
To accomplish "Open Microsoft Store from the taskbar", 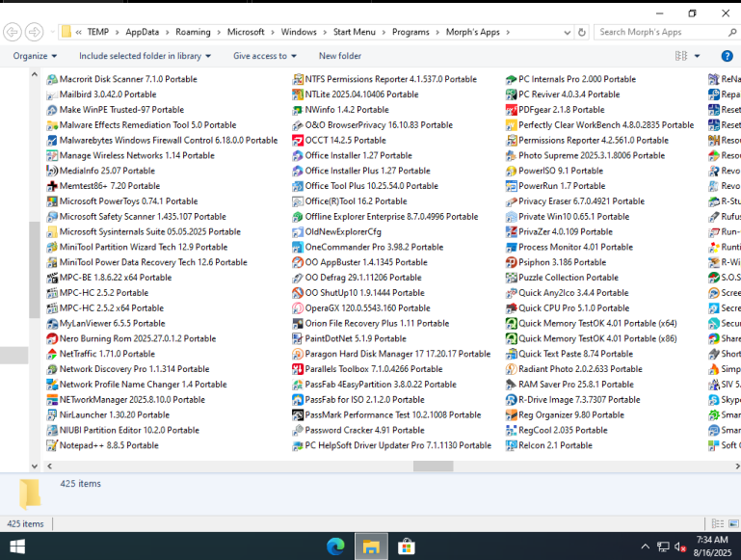I will [407, 547].
